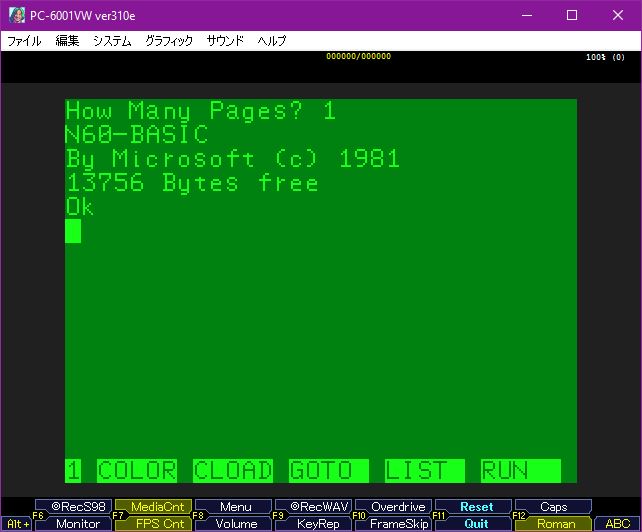Maximize the PC-6001VW window

click(x=572, y=16)
